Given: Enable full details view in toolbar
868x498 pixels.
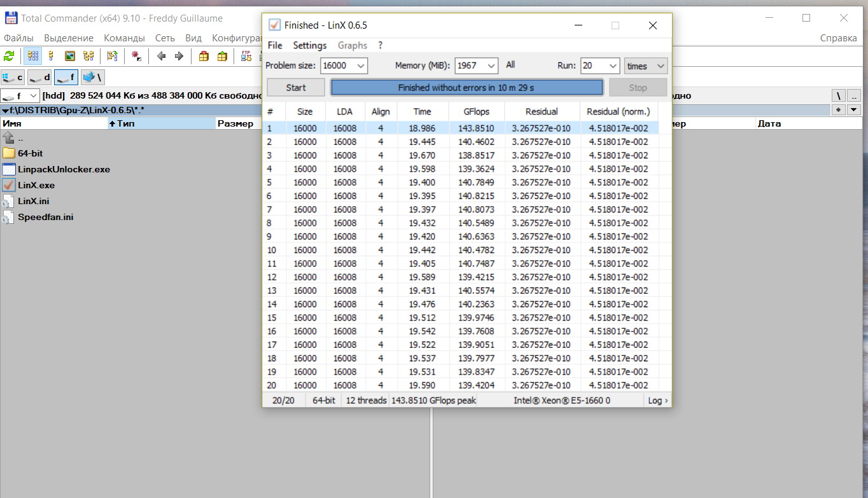Looking at the screenshot, I should (52, 56).
